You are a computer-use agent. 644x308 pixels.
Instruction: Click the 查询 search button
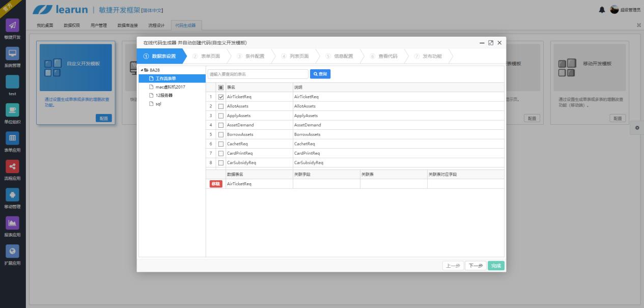coord(320,74)
